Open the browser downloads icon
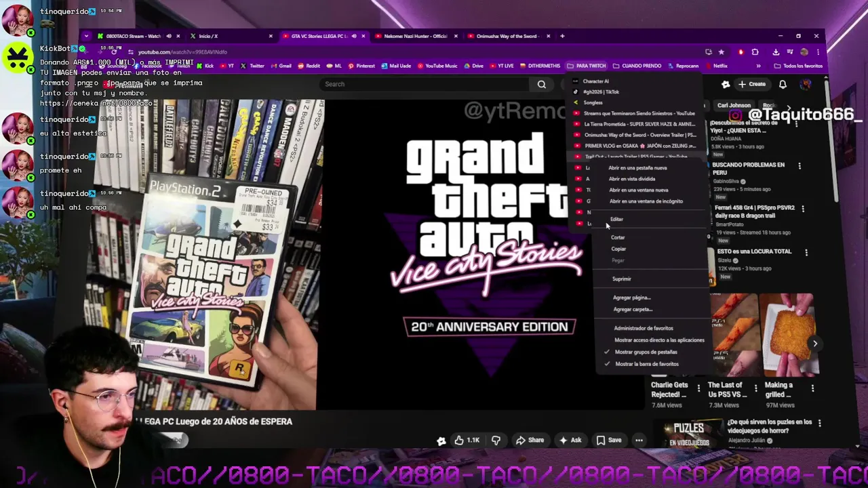The height and width of the screenshot is (488, 868). 776,52
